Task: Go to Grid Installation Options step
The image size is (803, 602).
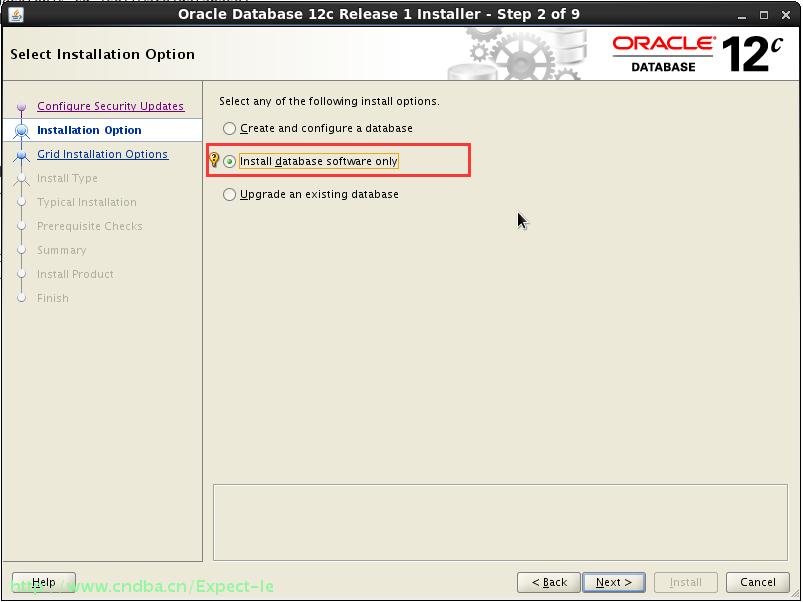Action: tap(102, 154)
